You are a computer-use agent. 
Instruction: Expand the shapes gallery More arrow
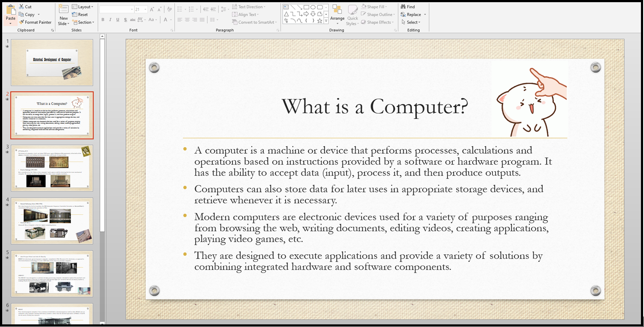pos(327,21)
